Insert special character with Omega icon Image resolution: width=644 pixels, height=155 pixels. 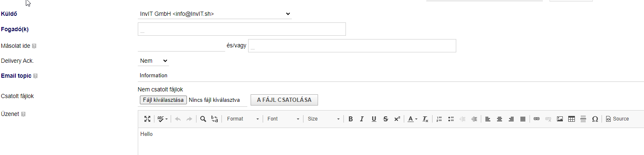[595, 119]
